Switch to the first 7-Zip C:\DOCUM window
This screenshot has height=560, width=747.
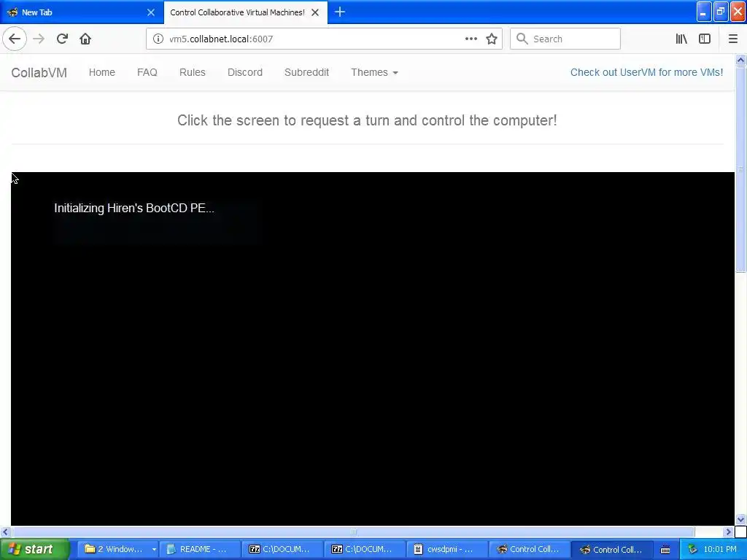coord(282,550)
